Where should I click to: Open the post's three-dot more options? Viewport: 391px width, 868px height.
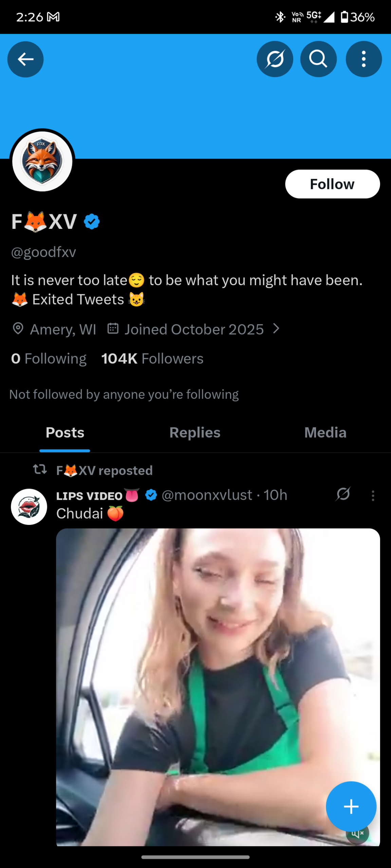pos(373,496)
